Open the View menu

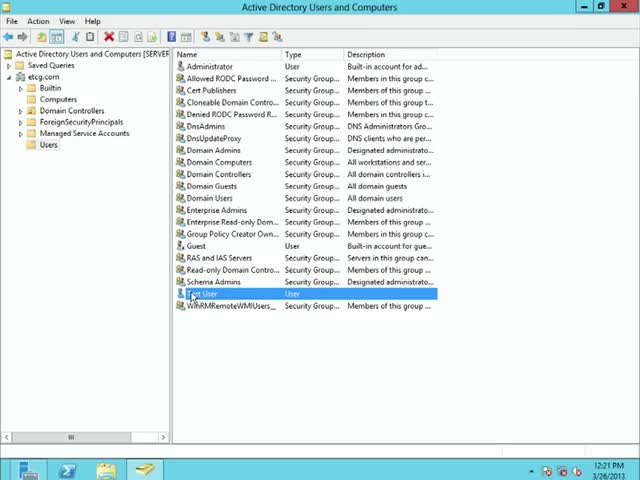(x=67, y=21)
